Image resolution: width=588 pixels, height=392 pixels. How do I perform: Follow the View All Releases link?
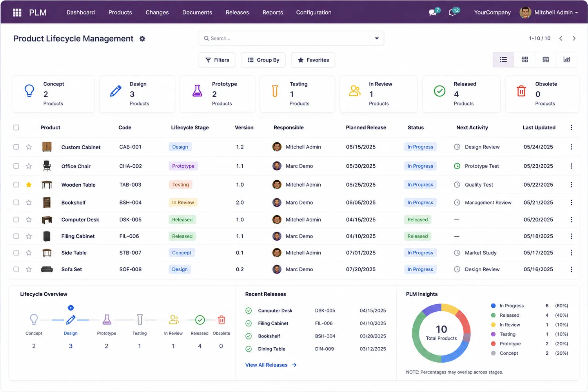pyautogui.click(x=271, y=365)
